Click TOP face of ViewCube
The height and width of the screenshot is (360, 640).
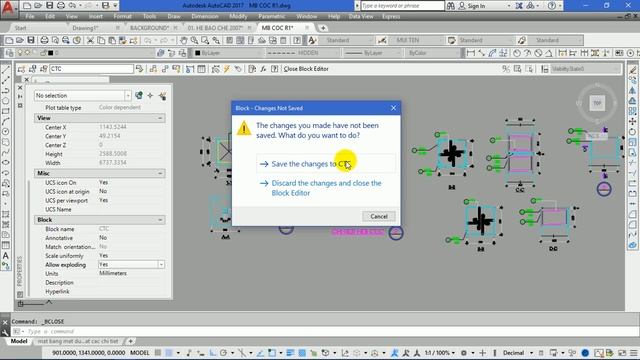[x=597, y=103]
